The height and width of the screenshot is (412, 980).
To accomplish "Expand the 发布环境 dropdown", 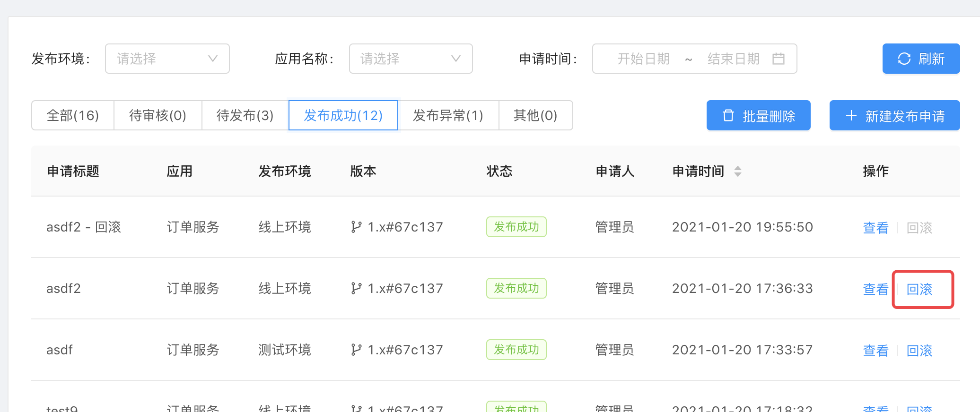I will 167,59.
